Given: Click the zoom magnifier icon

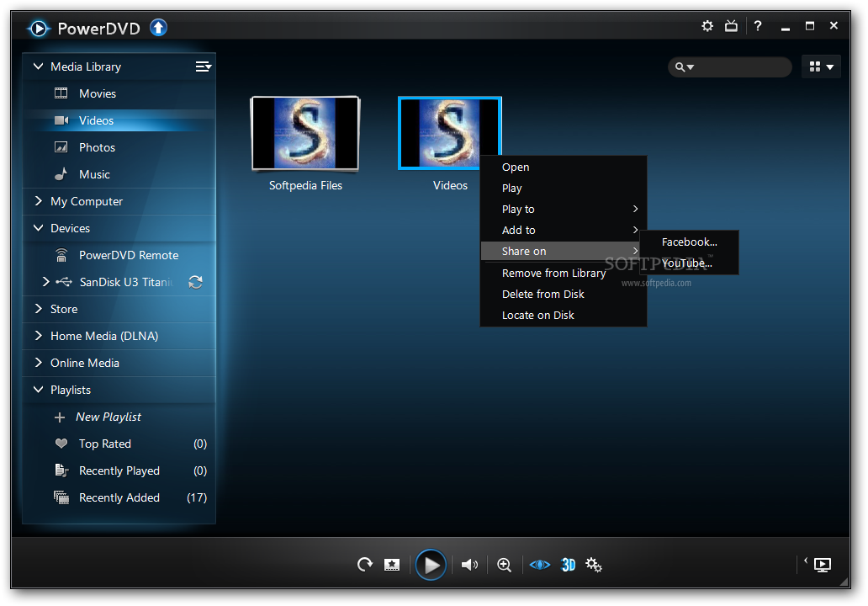Looking at the screenshot, I should 505,565.
